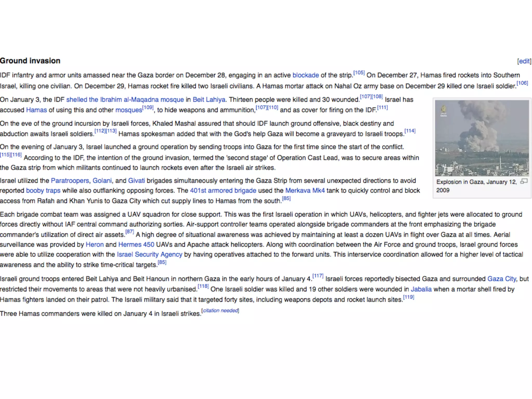Open the mosques link
This screenshot has height=399, width=532.
[129, 110]
